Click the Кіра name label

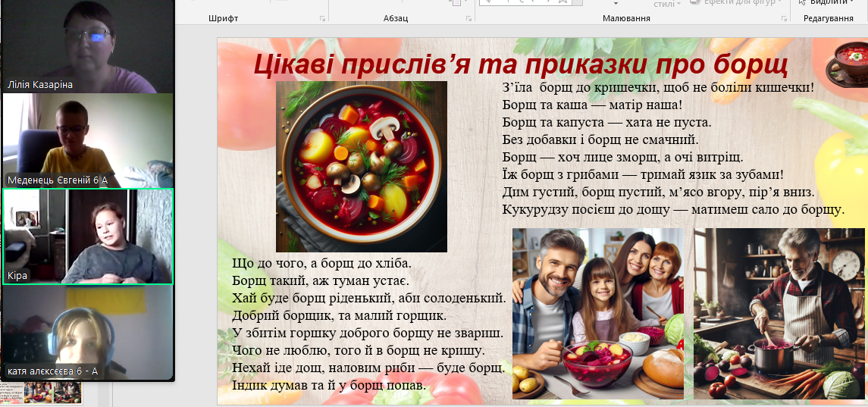(x=17, y=276)
